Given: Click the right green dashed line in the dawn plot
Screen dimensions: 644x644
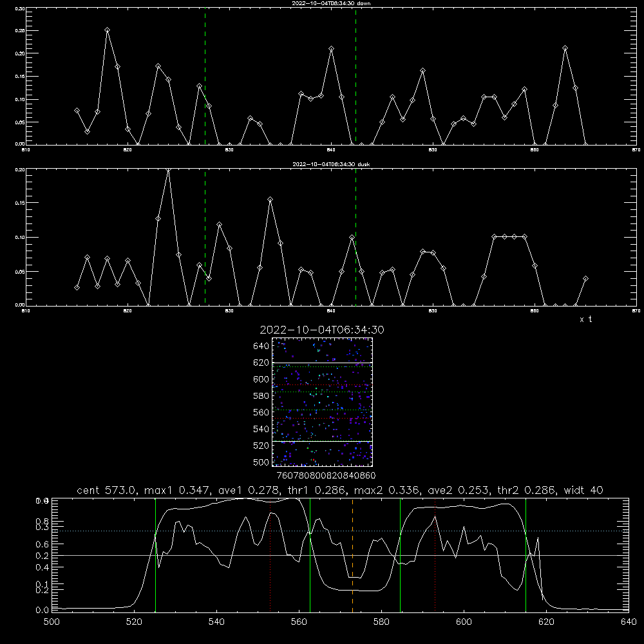Looking at the screenshot, I should coord(355,76).
